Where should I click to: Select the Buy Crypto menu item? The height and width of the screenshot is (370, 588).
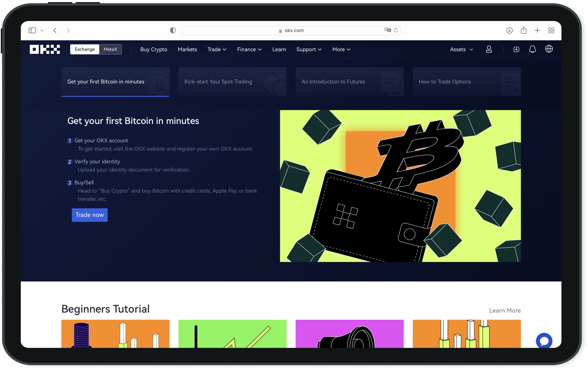coord(154,49)
